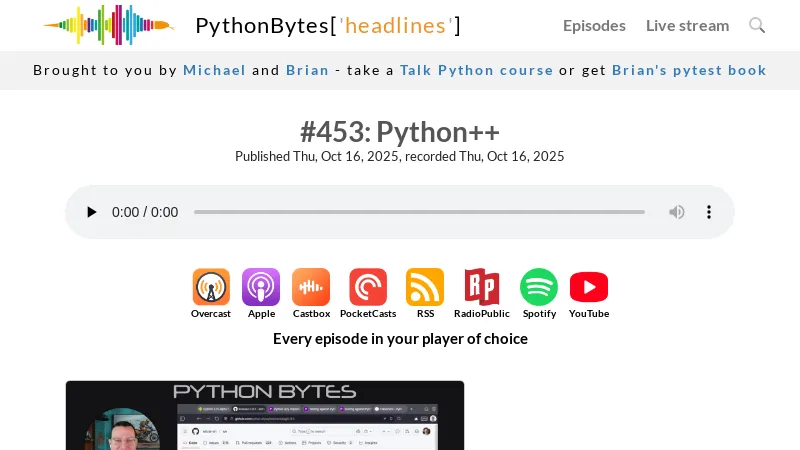Open the Talk Python course link
The image size is (800, 450).
click(x=476, y=70)
